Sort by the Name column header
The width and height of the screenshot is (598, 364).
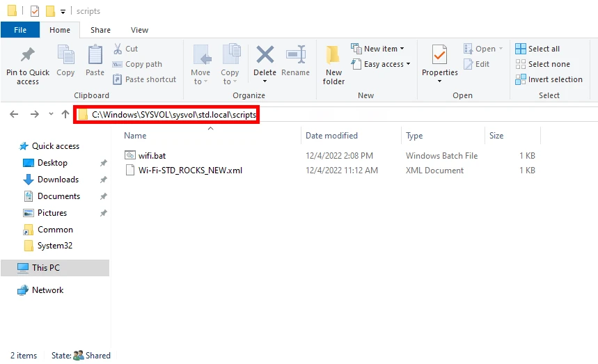[135, 135]
